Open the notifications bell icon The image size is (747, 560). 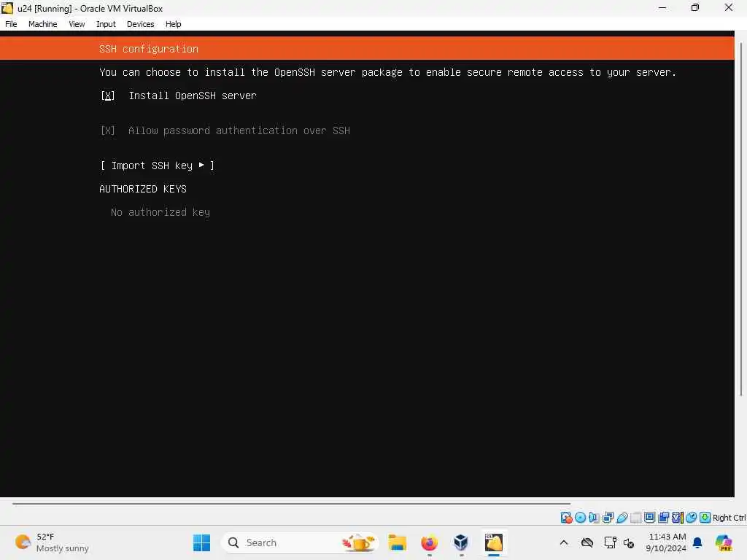(697, 542)
